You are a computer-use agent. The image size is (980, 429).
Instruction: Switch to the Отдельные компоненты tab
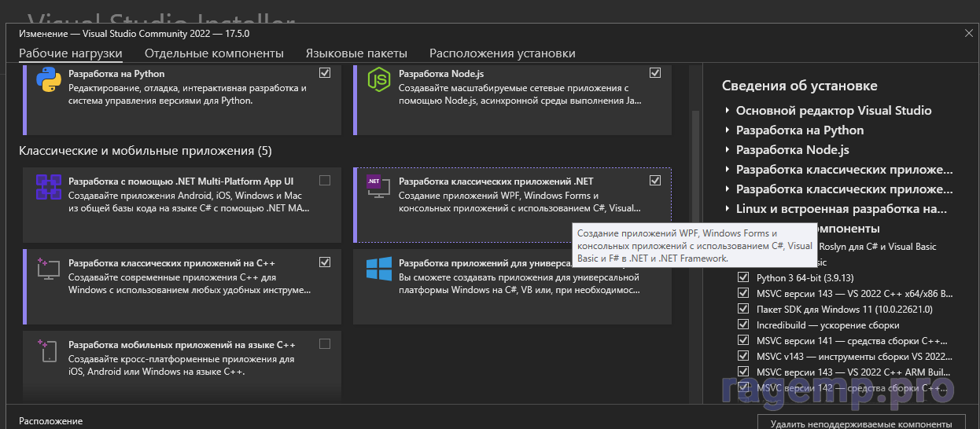[x=214, y=53]
